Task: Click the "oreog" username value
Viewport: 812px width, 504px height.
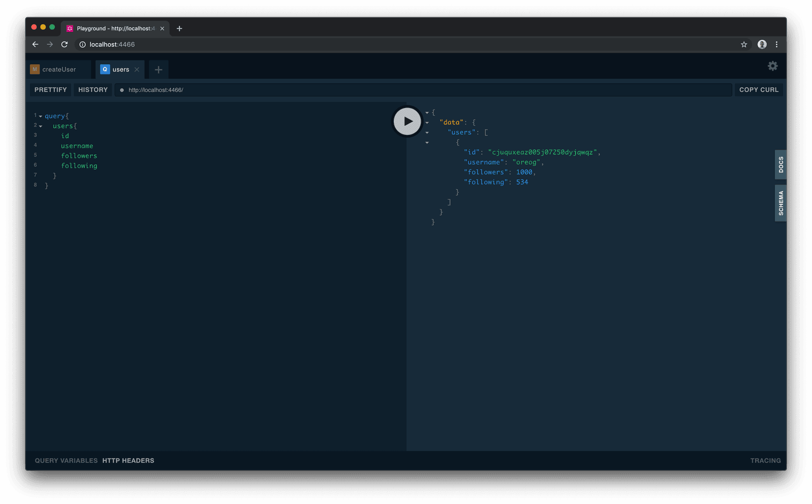Action: click(526, 162)
